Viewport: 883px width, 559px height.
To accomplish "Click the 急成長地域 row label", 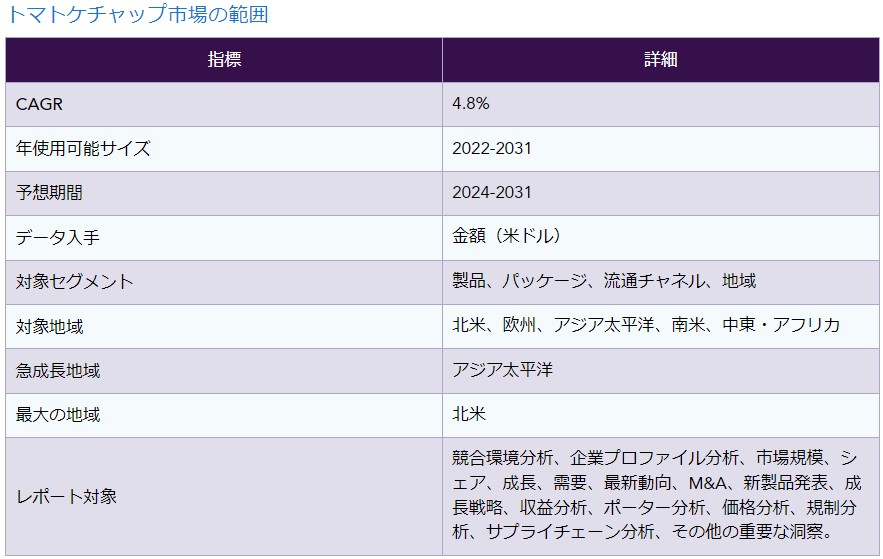I will pos(58,371).
